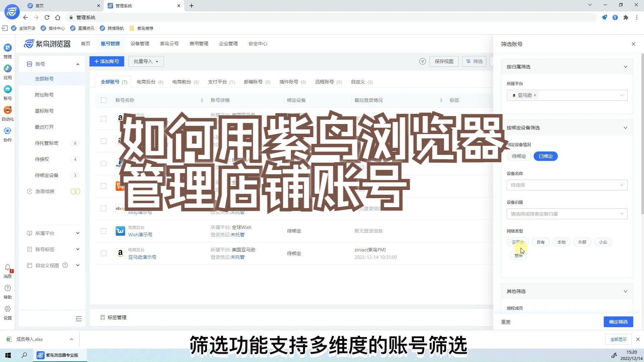Viewport: 644px width, 362px height.
Task: Open the 所属平台 dropdown with 亚马逊
Action: [567, 95]
